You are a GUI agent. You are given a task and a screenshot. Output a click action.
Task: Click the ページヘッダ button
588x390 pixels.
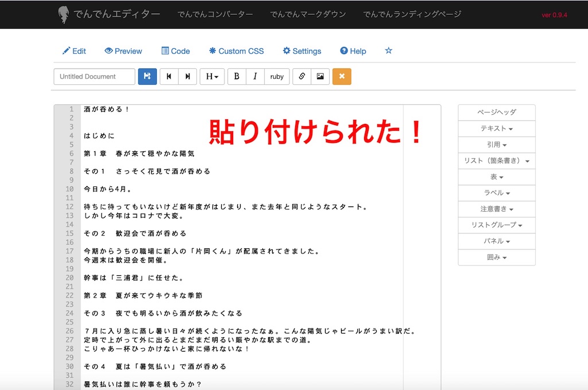pyautogui.click(x=496, y=112)
